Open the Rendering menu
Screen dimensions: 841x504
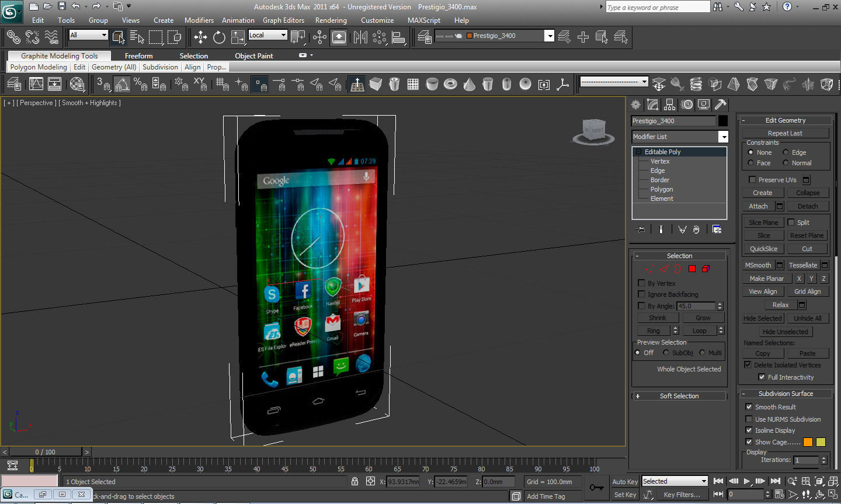pyautogui.click(x=331, y=20)
